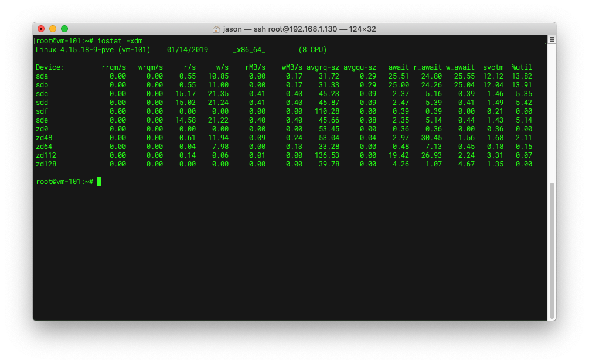Viewport: 589px width, 364px height.
Task: Click the '_x86_64_' architecture text
Action: pos(249,50)
